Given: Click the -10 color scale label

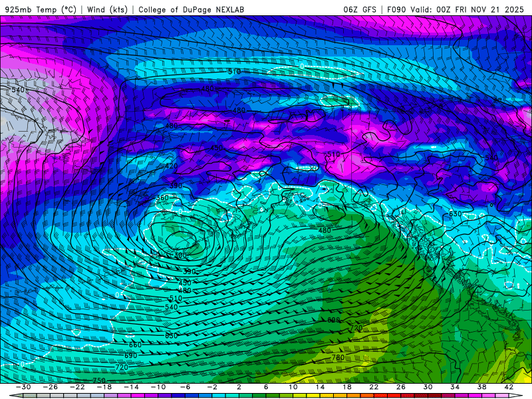Looking at the screenshot, I should 158,387.
